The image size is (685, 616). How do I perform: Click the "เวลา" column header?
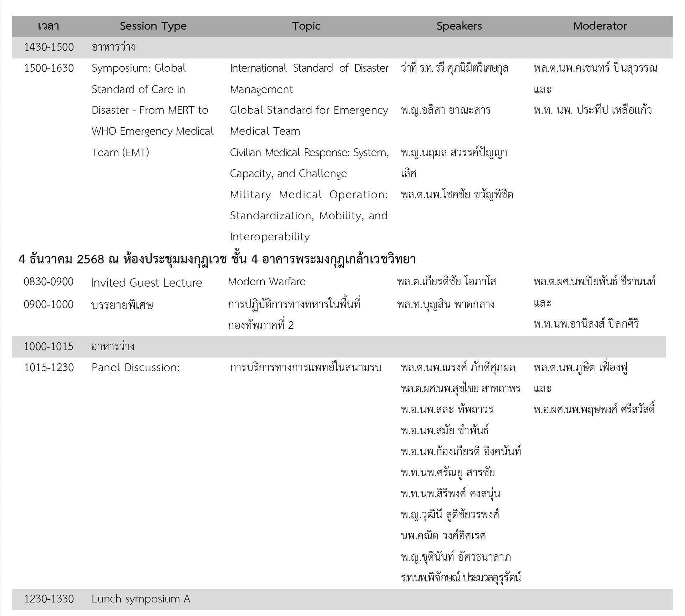(48, 26)
